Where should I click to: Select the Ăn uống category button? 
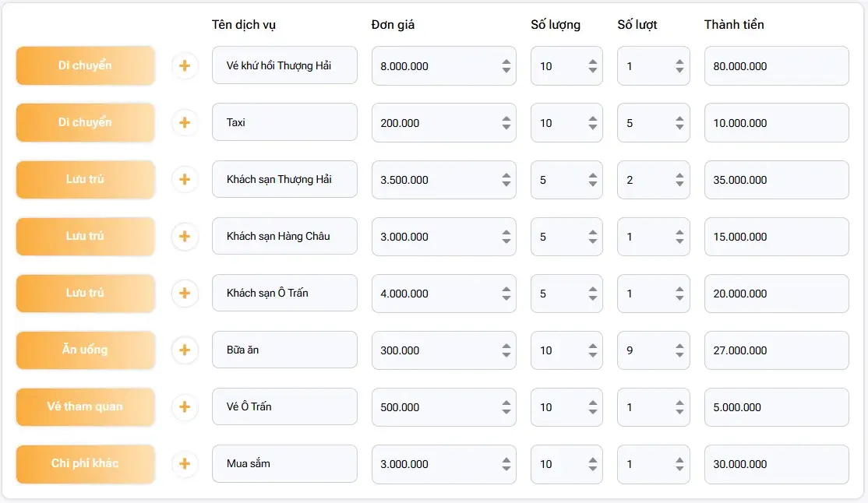(86, 350)
